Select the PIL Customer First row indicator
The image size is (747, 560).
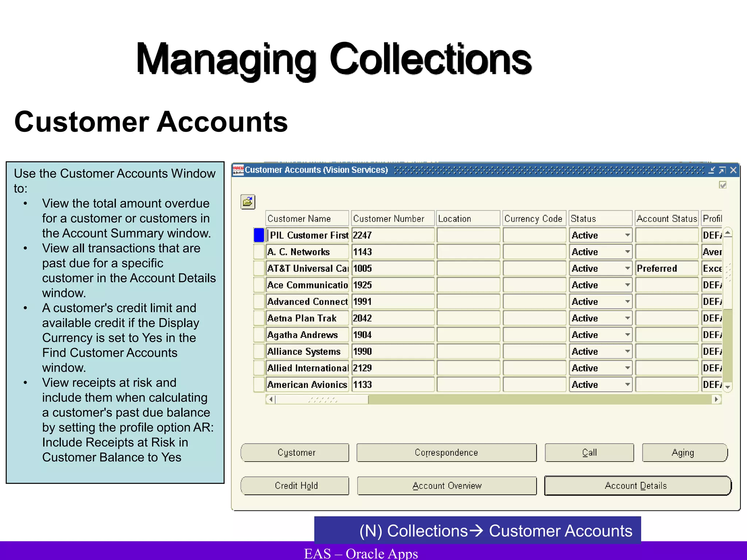259,235
